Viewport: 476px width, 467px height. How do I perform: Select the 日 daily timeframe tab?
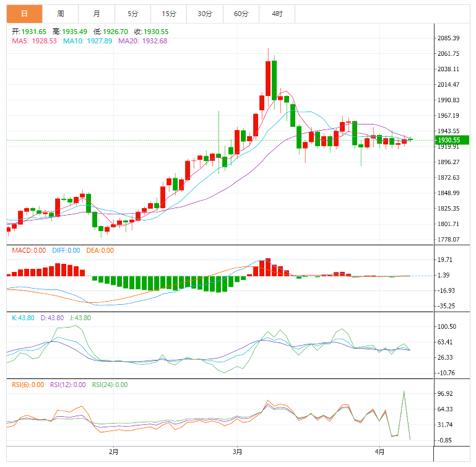coord(24,14)
